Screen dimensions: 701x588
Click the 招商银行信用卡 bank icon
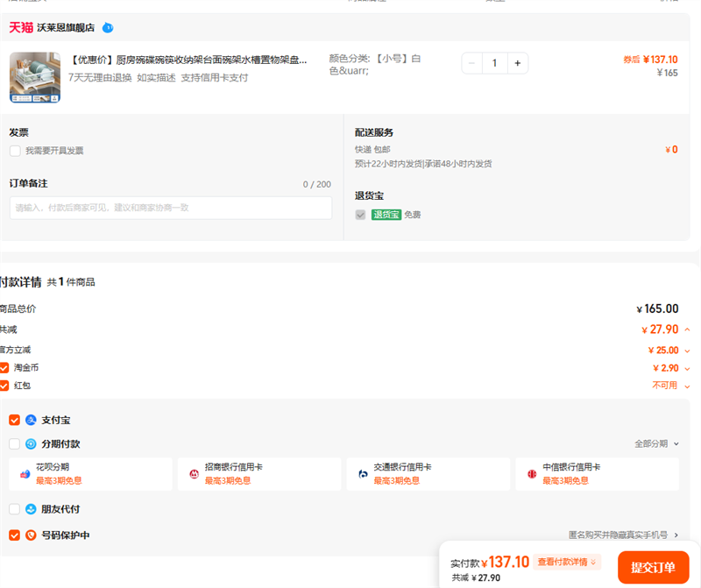coord(195,474)
